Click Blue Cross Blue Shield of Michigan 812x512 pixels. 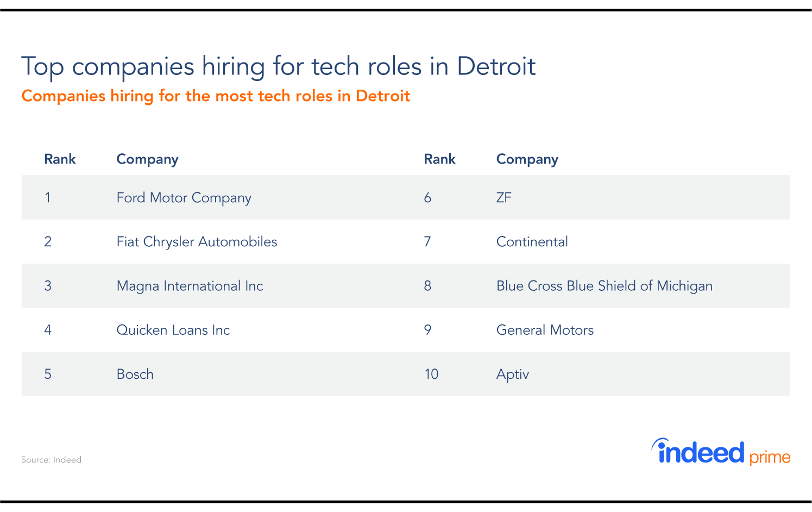(x=604, y=286)
